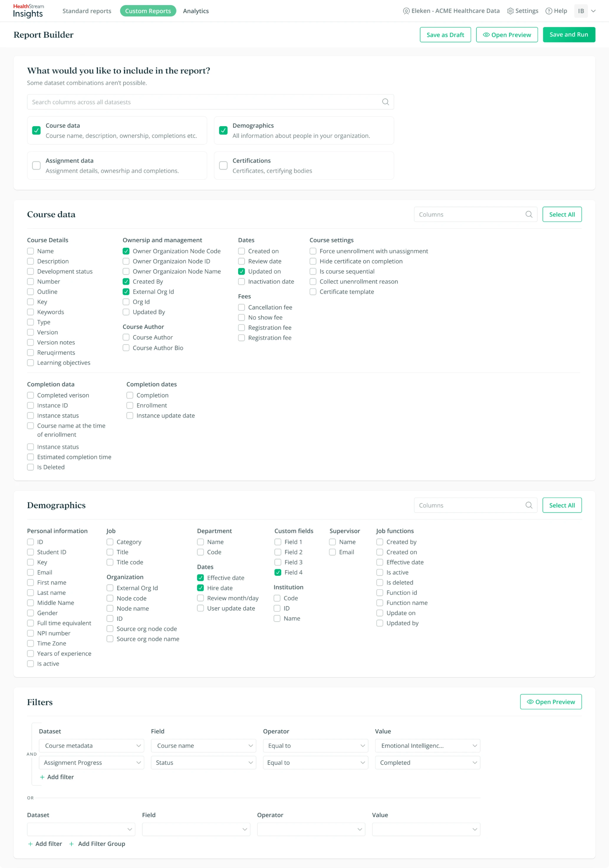Open Settings via the gear icon
The height and width of the screenshot is (868, 609).
pos(510,11)
